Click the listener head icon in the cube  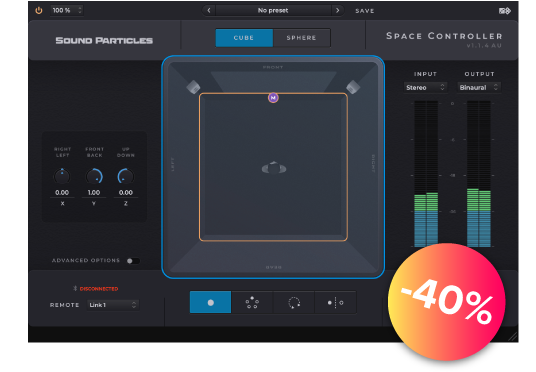tap(274, 168)
